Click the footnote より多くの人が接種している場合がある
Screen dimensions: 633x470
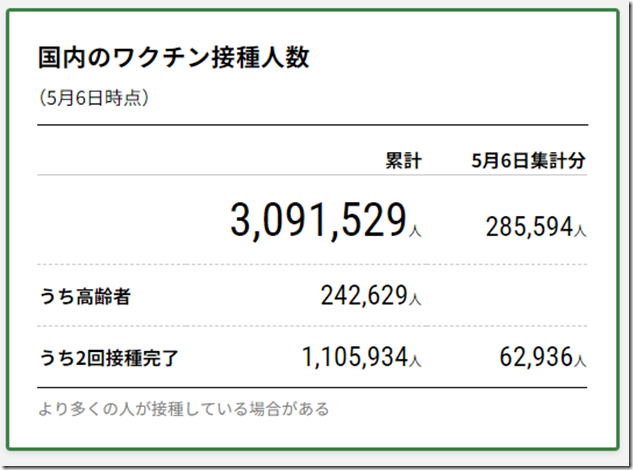click(x=183, y=409)
